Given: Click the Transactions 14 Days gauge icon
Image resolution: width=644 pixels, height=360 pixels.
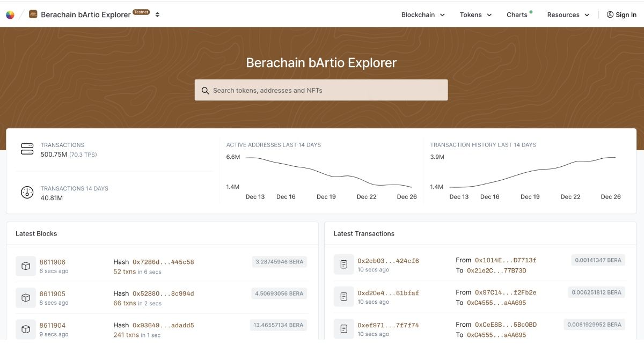Looking at the screenshot, I should tap(27, 193).
